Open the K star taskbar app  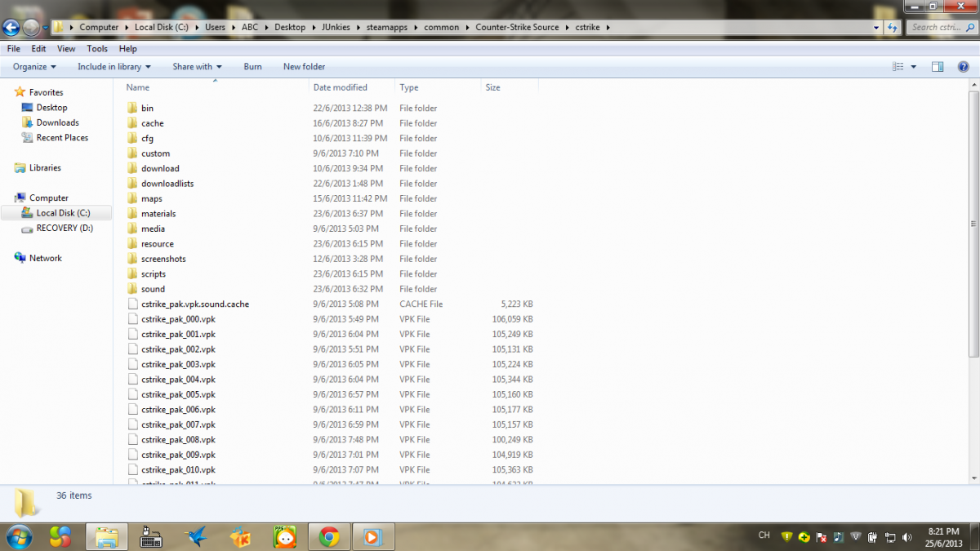(240, 536)
